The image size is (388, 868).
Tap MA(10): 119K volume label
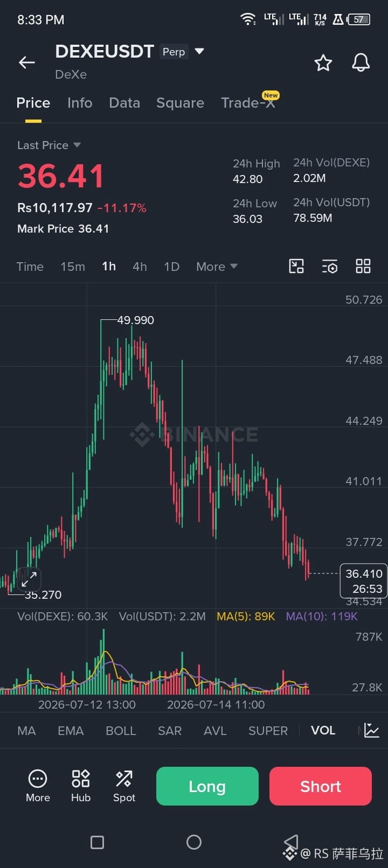click(322, 617)
